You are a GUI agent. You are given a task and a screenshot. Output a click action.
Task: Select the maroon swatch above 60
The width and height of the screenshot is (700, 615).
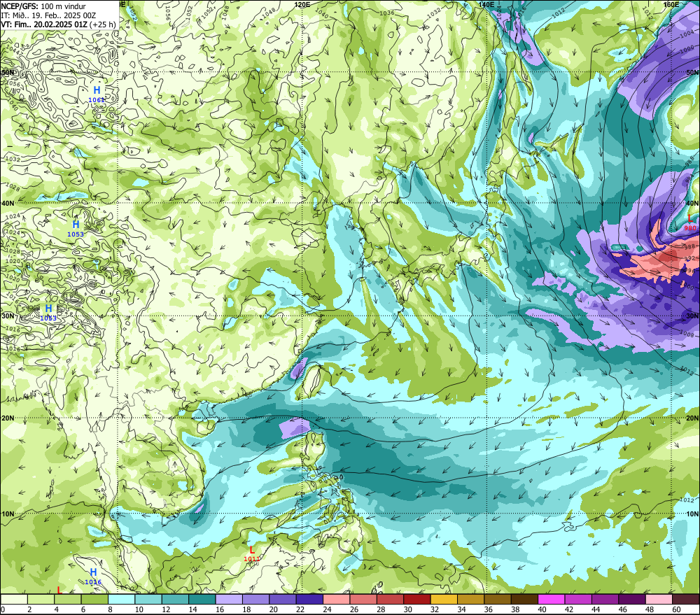tap(686, 599)
